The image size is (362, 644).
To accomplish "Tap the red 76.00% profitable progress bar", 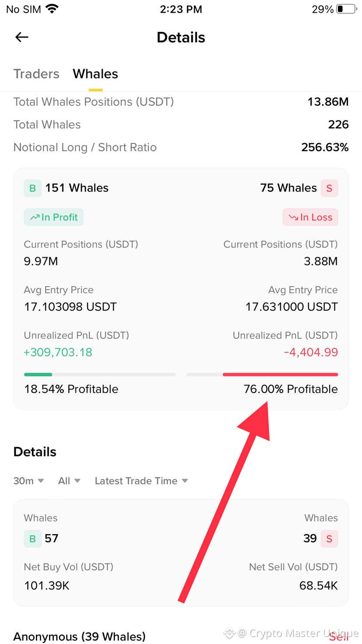I will [x=262, y=374].
